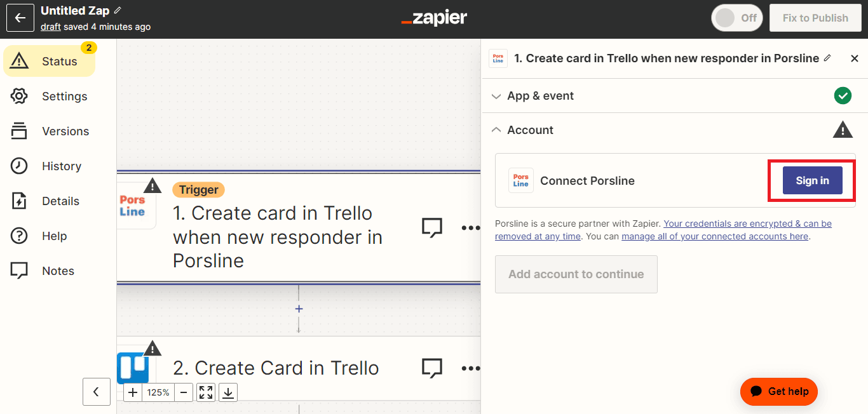Image resolution: width=868 pixels, height=414 pixels.
Task: Zoom in the canvas
Action: pyautogui.click(x=133, y=392)
